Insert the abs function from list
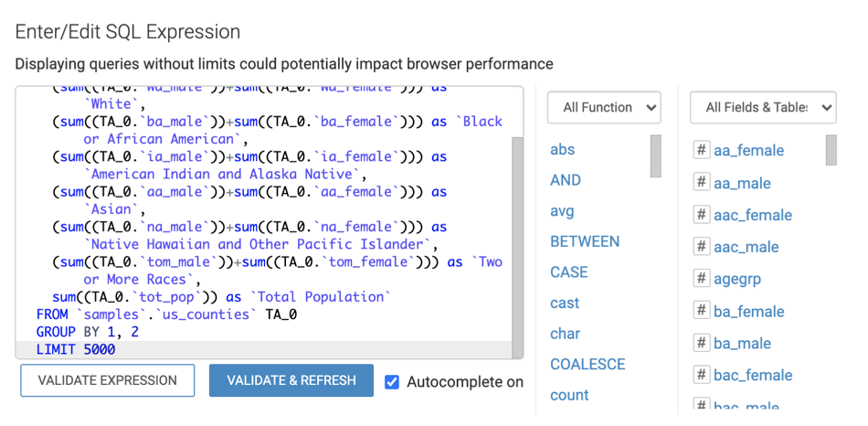Viewport: 868px width, 426px height. [562, 149]
